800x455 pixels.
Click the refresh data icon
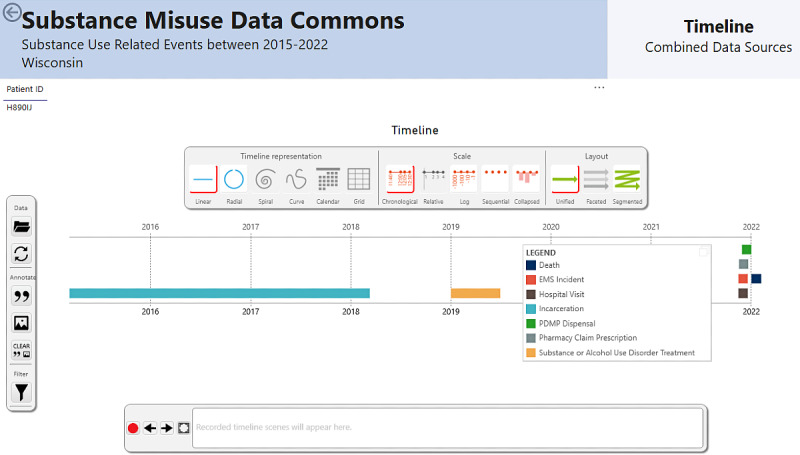click(21, 254)
